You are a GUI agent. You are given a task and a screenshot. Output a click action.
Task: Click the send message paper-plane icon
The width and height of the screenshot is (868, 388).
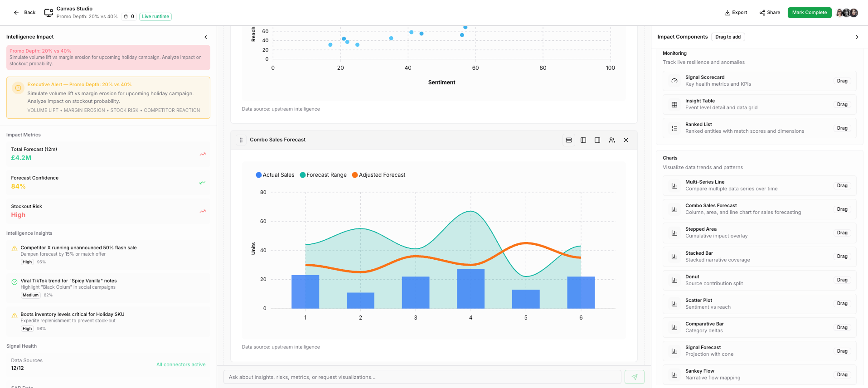[x=634, y=377]
